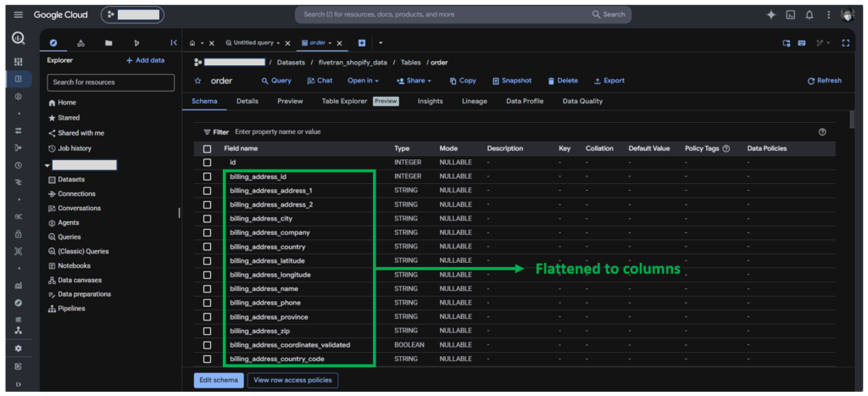Switch to the Preview tab
The height and width of the screenshot is (396, 868).
(290, 102)
